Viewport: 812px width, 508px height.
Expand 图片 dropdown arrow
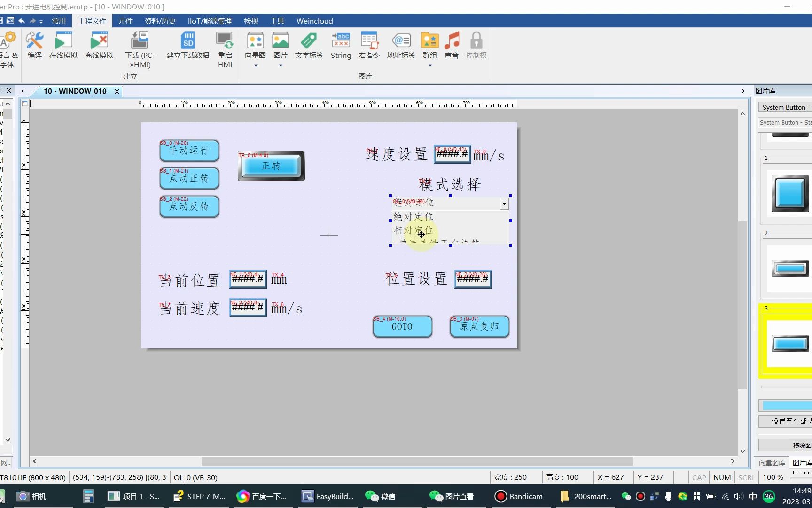coord(281,66)
